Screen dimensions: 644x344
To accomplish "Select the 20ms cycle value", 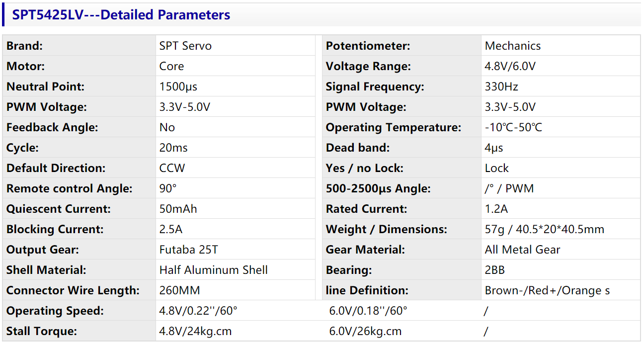I will 173,148.
